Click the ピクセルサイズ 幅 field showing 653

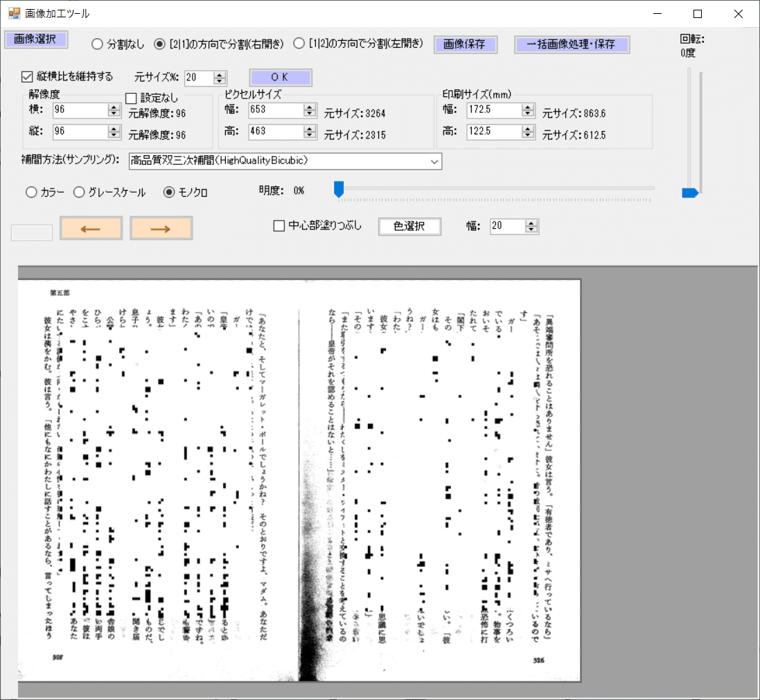pyautogui.click(x=276, y=110)
